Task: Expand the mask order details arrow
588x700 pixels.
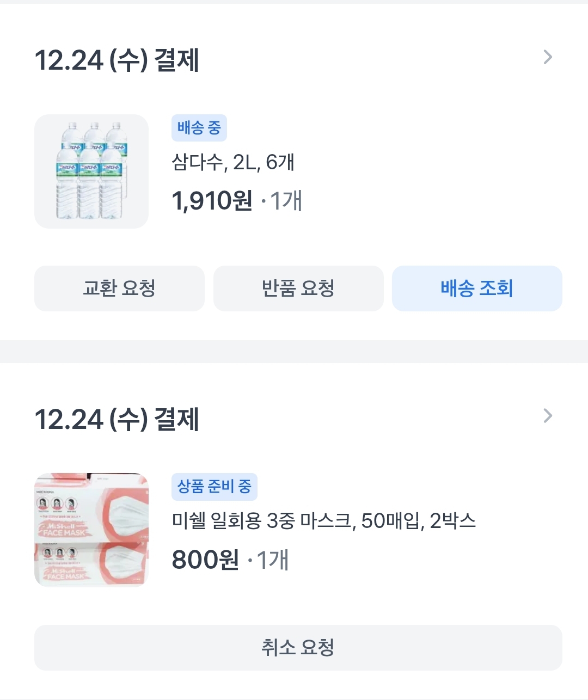Action: tap(548, 416)
